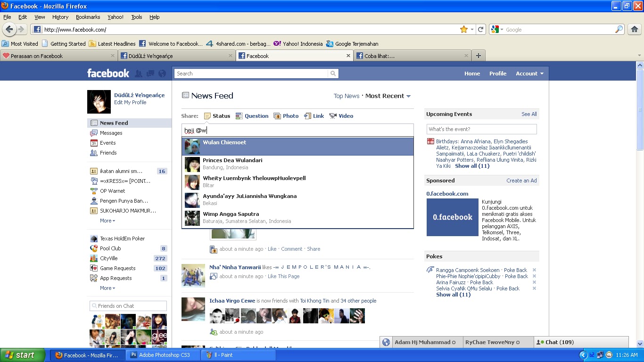
Task: Switch to Perasaan on Facebook tab
Action: (x=59, y=56)
